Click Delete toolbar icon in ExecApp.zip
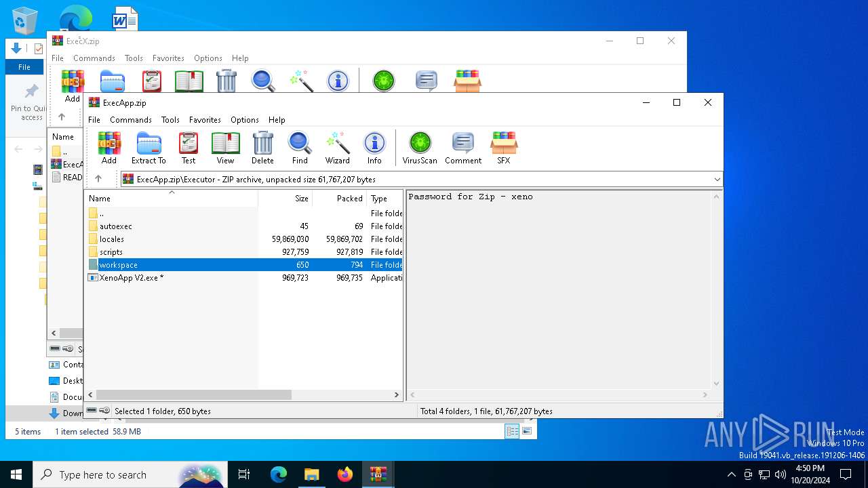Image resolution: width=868 pixels, height=488 pixels. coord(262,148)
